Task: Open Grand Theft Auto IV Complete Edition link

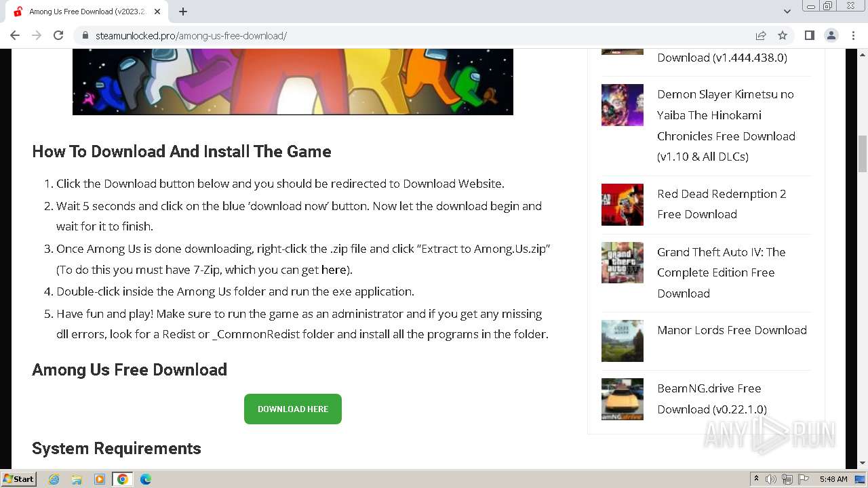Action: 721,272
